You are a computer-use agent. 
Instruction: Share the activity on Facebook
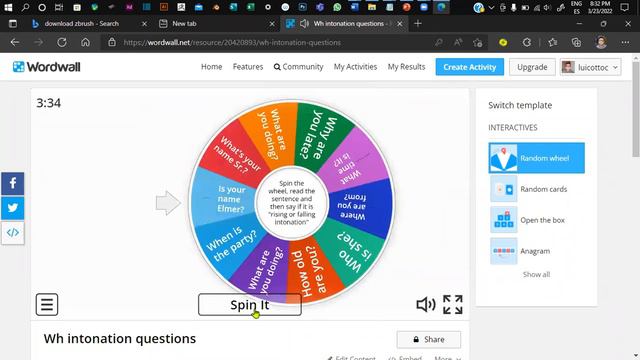(13, 183)
